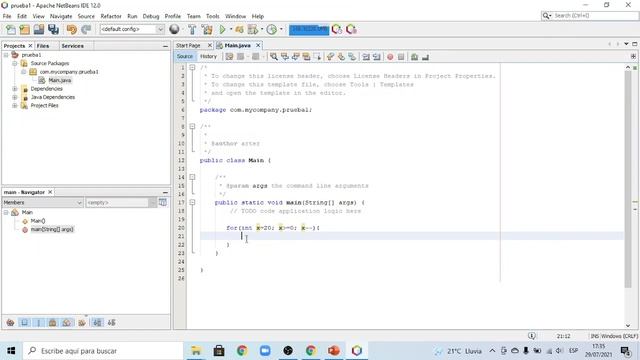
Task: Collapse the Main class node in Navigator
Action: coord(6,212)
